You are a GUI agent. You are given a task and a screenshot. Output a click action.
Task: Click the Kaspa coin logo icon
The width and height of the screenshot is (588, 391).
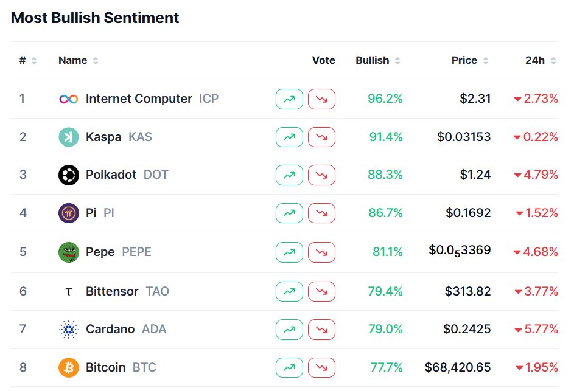click(x=69, y=137)
